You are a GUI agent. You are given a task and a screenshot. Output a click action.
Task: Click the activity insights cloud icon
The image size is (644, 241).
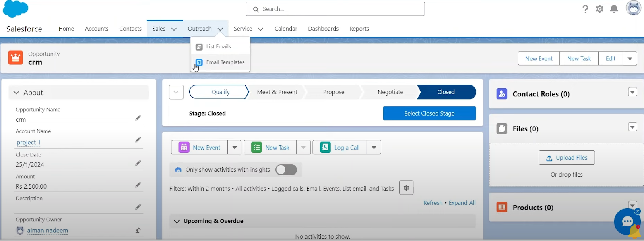click(178, 170)
